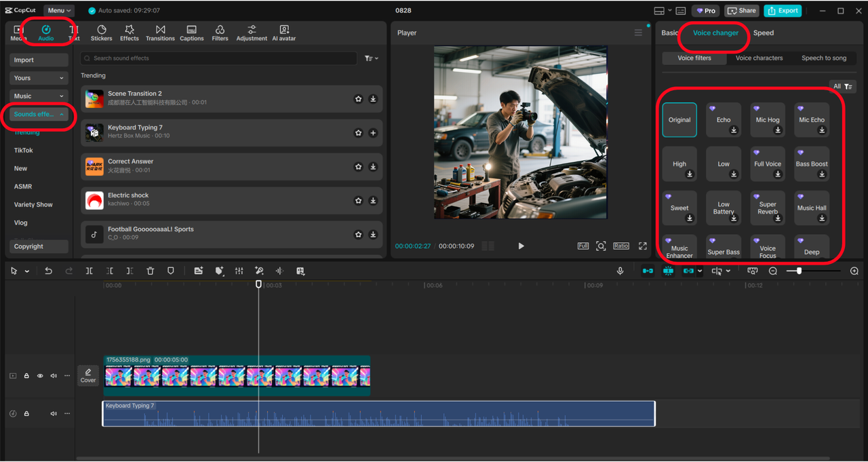This screenshot has height=462, width=868.
Task: Mute the video track speaker icon
Action: coord(54,376)
